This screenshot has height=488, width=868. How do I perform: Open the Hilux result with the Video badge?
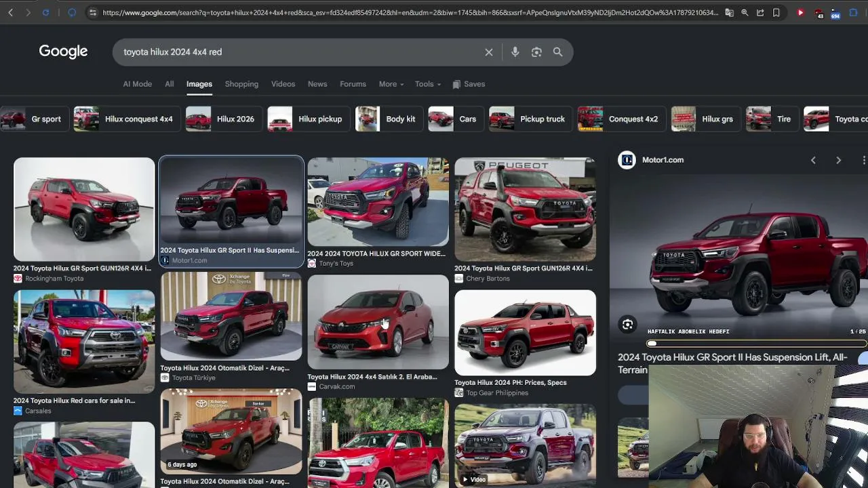tap(525, 446)
